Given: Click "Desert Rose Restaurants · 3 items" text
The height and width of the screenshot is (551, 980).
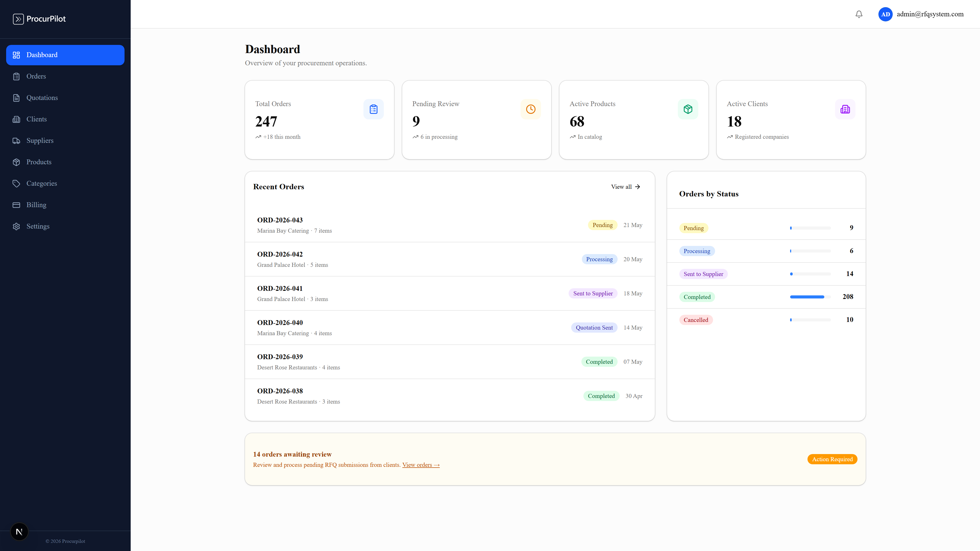Looking at the screenshot, I should pyautogui.click(x=298, y=402).
